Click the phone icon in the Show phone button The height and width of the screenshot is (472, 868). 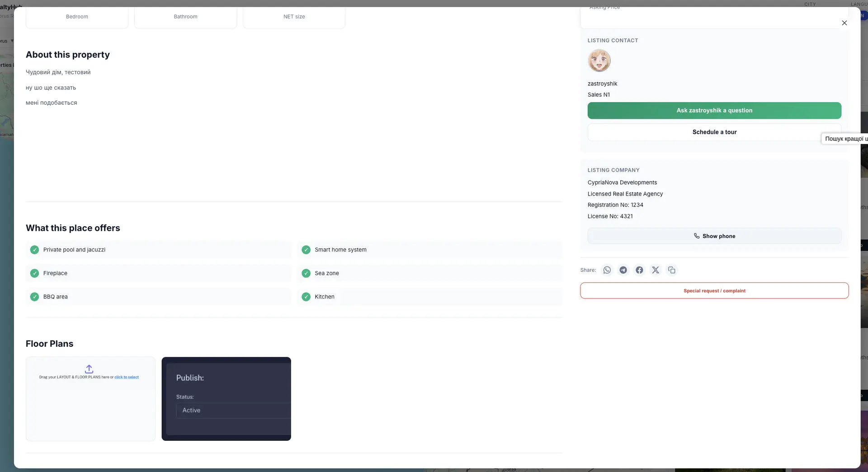pyautogui.click(x=697, y=236)
